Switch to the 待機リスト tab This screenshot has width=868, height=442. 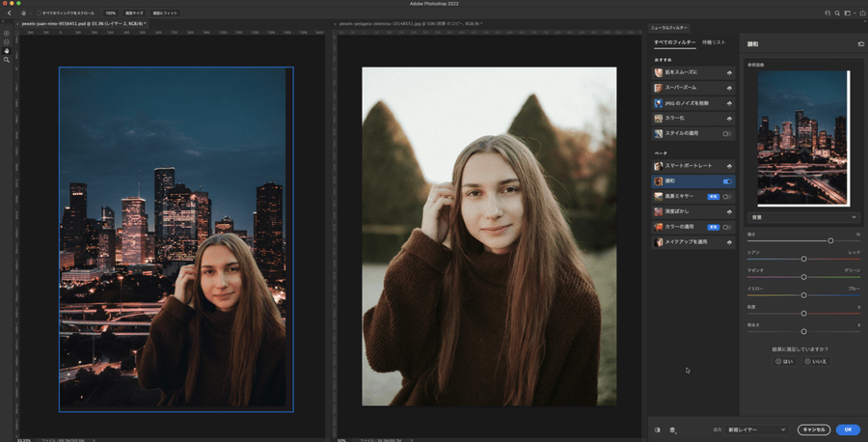point(714,42)
